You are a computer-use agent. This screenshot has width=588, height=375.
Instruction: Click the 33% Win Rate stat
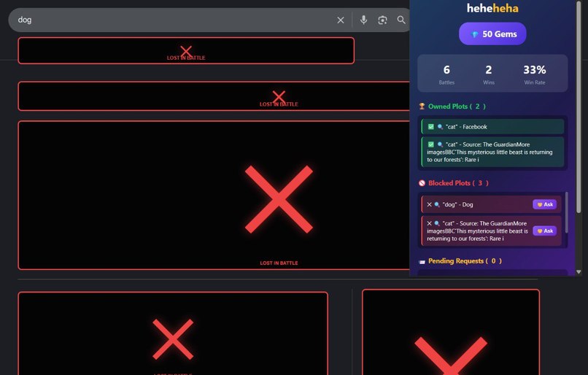click(535, 74)
